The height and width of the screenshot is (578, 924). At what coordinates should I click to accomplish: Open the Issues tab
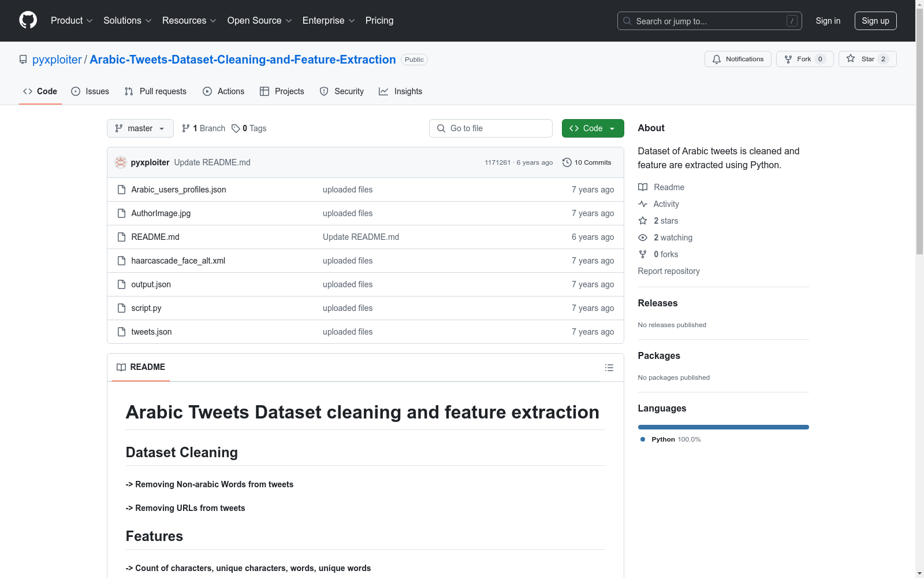(x=90, y=91)
